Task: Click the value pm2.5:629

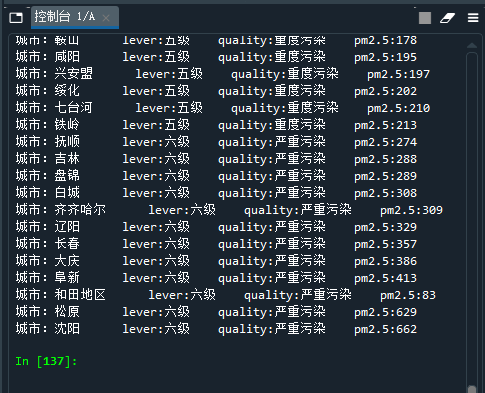Action: point(385,312)
